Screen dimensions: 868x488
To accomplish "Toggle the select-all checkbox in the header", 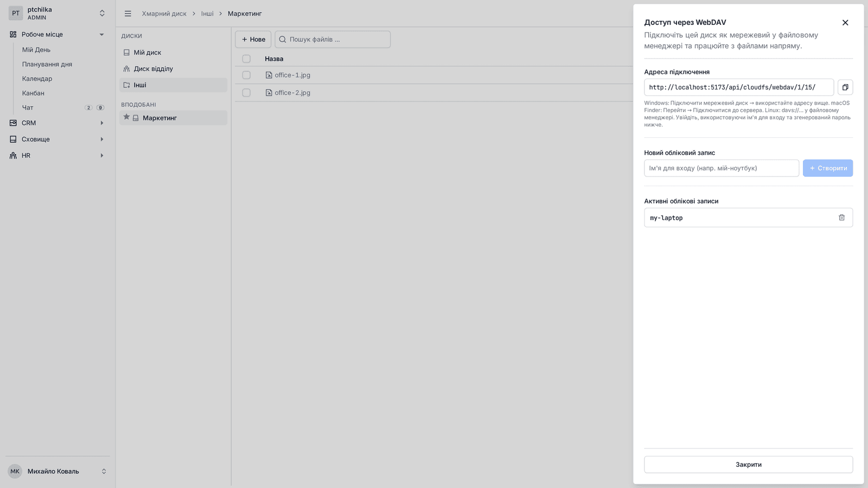I will 246,59.
